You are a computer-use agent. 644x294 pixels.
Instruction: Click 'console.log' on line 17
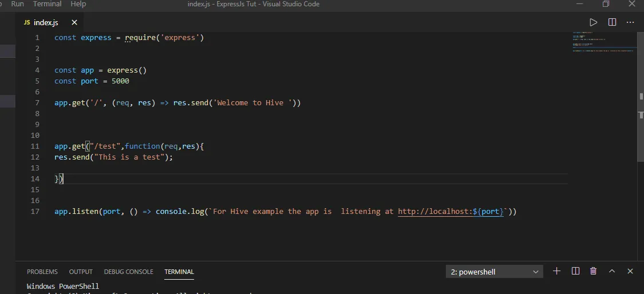coord(180,212)
